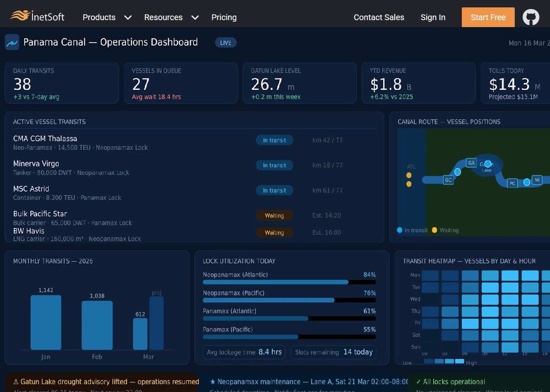Image resolution: width=550 pixels, height=392 pixels.
Task: Click the Neopanamax maintenance Lane A notice
Action: (302, 382)
